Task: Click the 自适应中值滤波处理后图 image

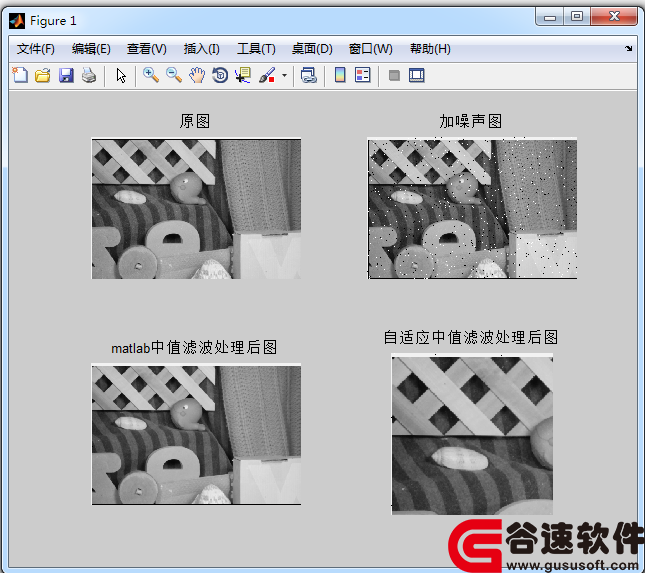Action: point(472,434)
